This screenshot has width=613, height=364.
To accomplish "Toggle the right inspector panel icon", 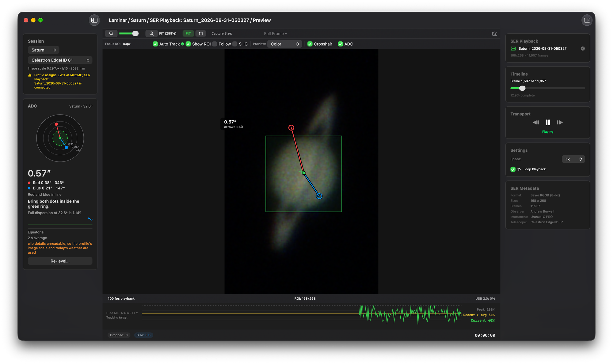I will (x=587, y=20).
